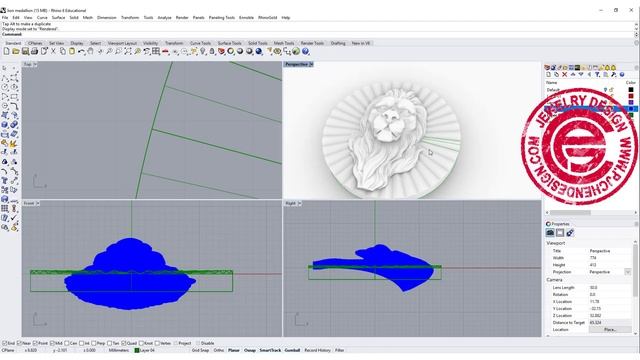640x360 pixels.
Task: Click the black Default layer color swatch
Action: (631, 90)
